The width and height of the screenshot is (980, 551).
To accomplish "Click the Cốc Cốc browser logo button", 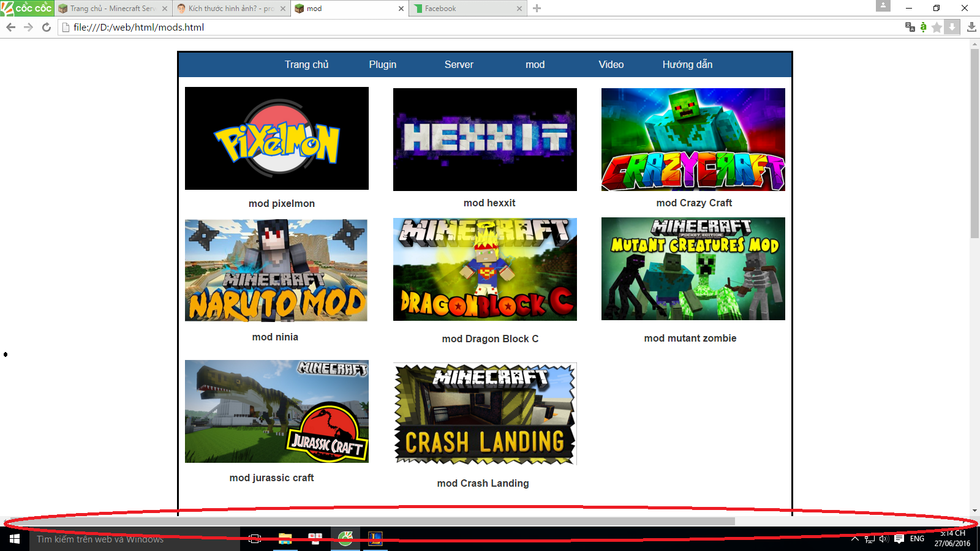I will pos(27,8).
